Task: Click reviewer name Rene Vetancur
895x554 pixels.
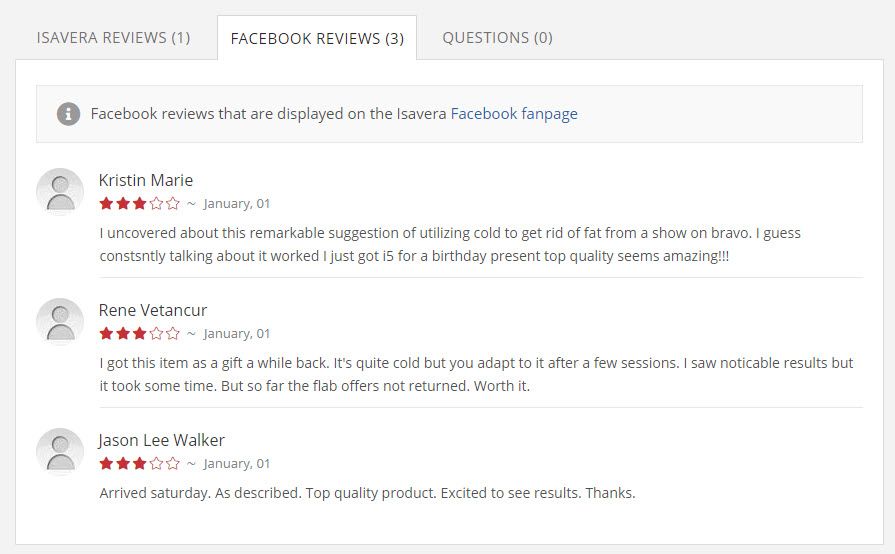Action: [153, 310]
